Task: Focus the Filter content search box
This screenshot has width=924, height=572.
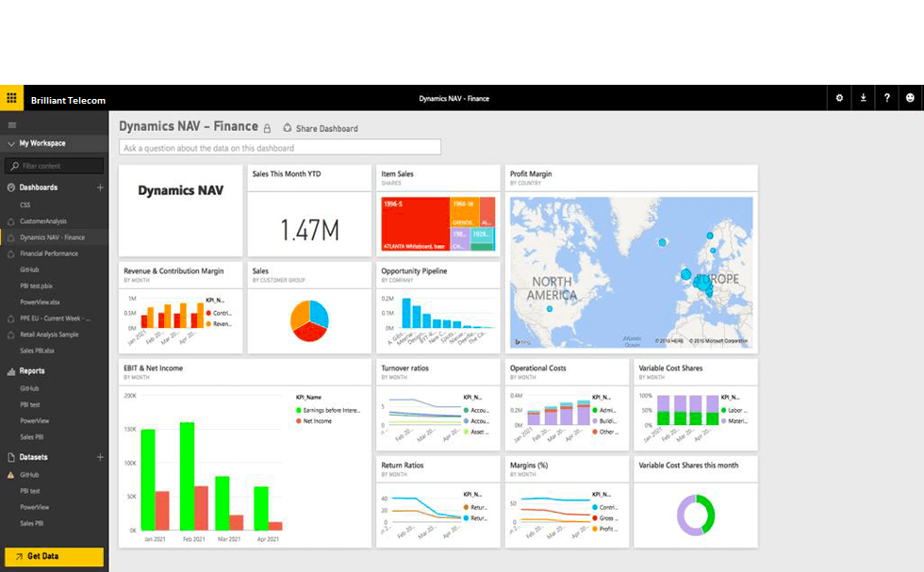Action: [x=55, y=166]
